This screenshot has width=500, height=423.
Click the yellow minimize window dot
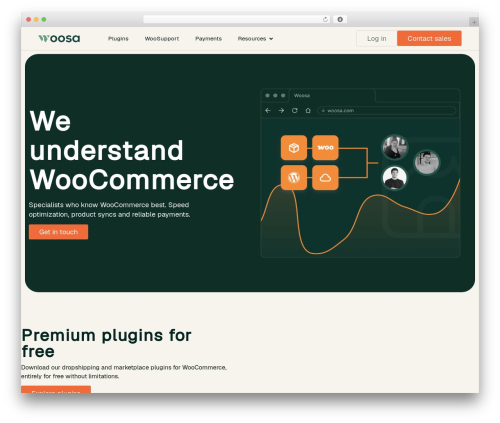(x=36, y=19)
